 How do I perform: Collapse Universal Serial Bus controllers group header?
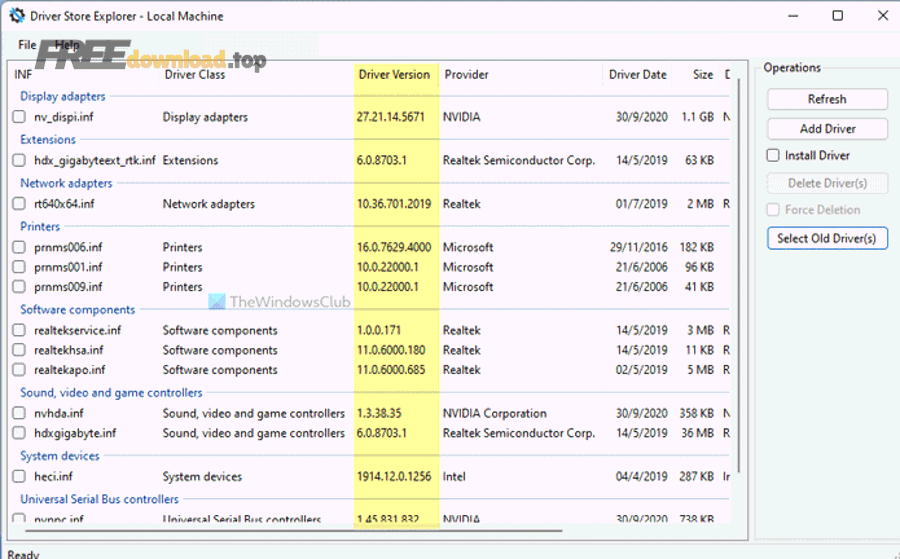(99, 499)
